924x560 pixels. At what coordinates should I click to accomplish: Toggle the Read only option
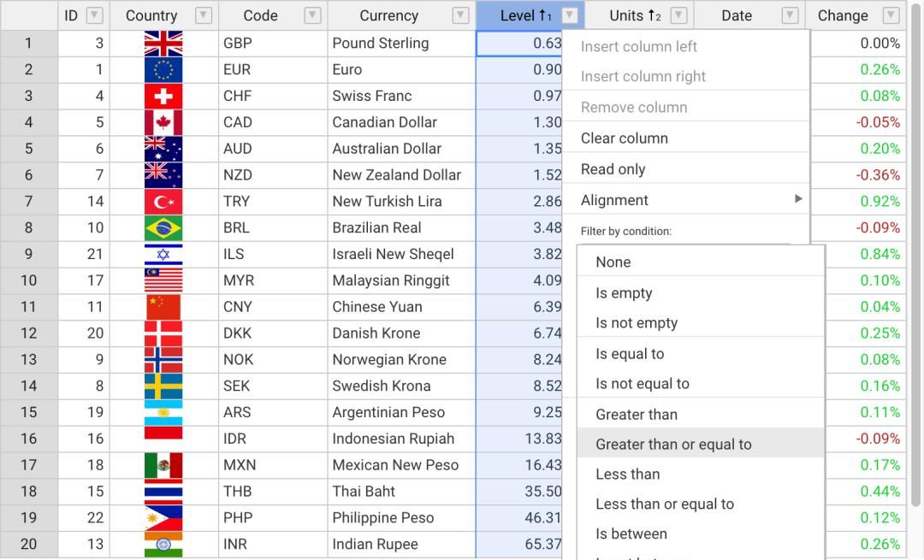[x=613, y=169]
